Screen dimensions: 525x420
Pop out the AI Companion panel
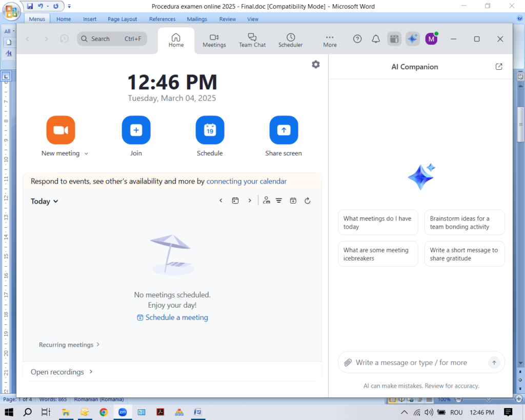coord(499,67)
